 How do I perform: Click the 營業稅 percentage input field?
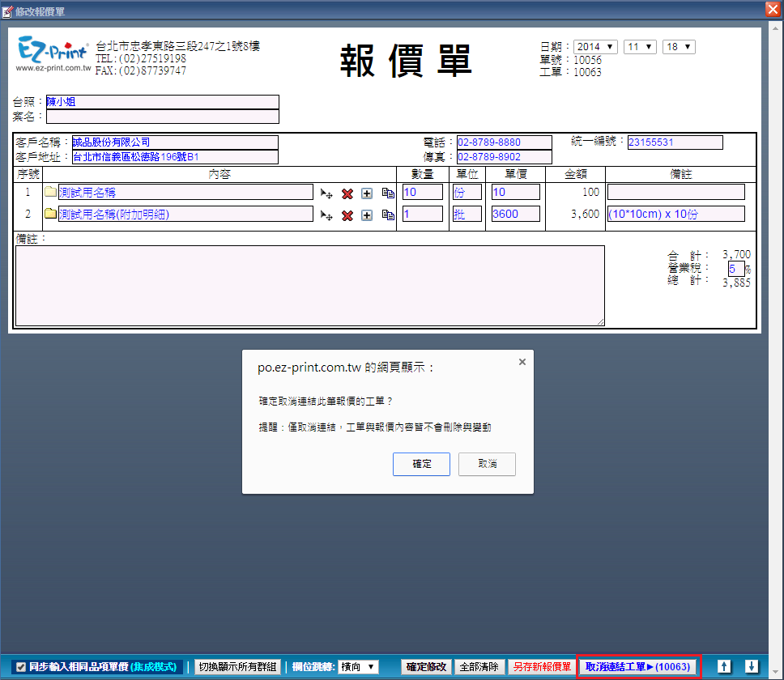(735, 269)
